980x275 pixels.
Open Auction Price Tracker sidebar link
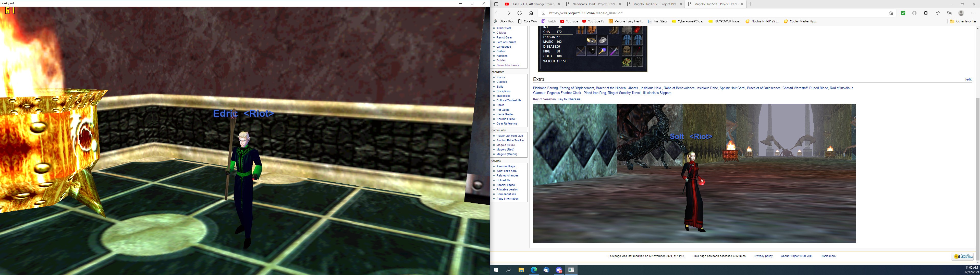click(510, 141)
